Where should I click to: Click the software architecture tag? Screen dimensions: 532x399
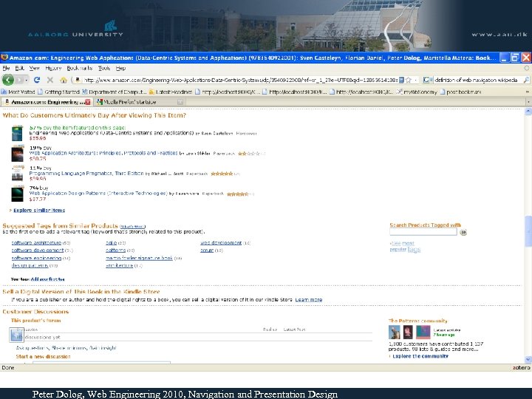tap(36, 243)
